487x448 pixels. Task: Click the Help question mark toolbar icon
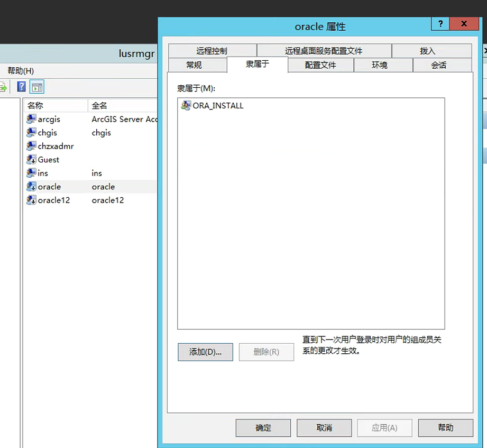click(x=21, y=86)
